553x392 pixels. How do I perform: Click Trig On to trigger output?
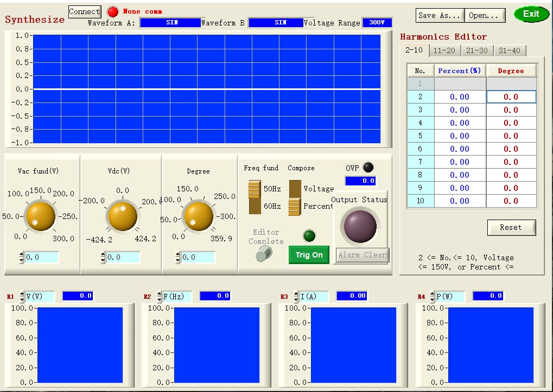[x=309, y=255]
